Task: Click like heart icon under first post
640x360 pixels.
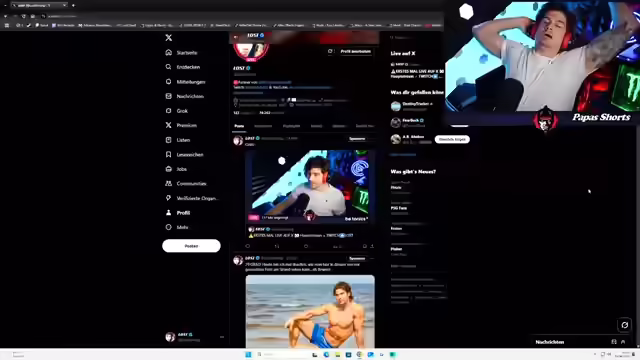Action: click(x=306, y=246)
